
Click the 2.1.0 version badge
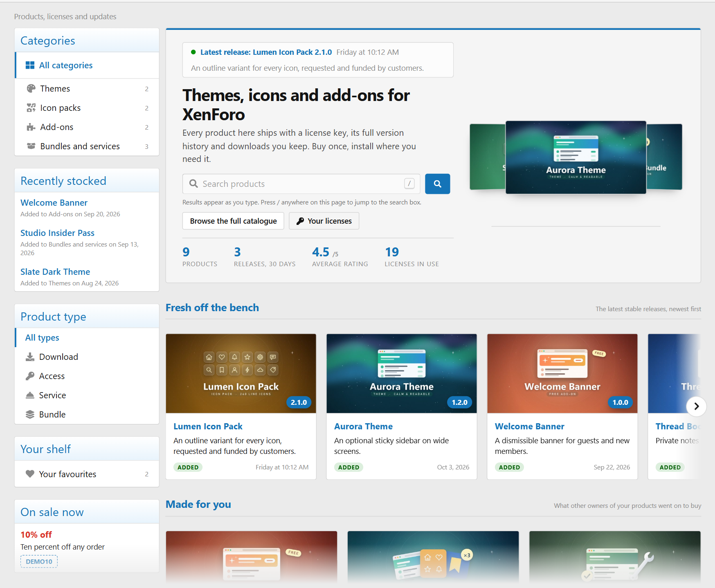click(299, 402)
